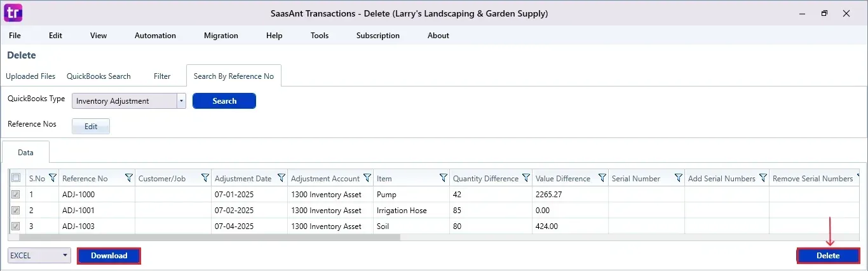This screenshot has height=271, width=868.
Task: Restore down the application window
Action: click(824, 13)
